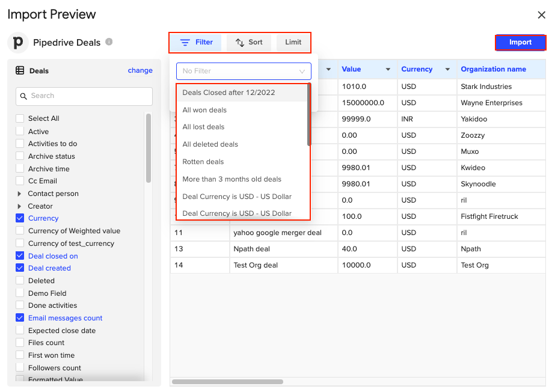The width and height of the screenshot is (552, 392).
Task: Click the horizontal scrollbar under the table
Action: (x=227, y=382)
